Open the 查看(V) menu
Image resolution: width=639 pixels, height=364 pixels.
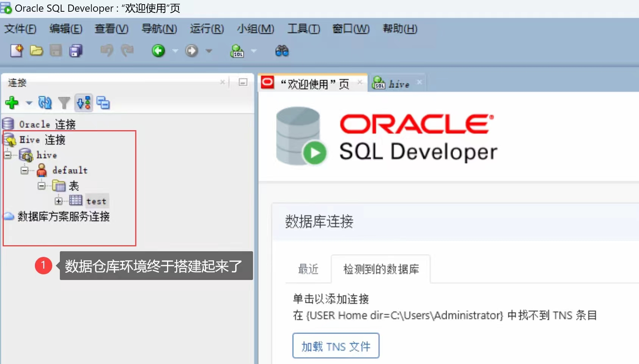tap(111, 29)
